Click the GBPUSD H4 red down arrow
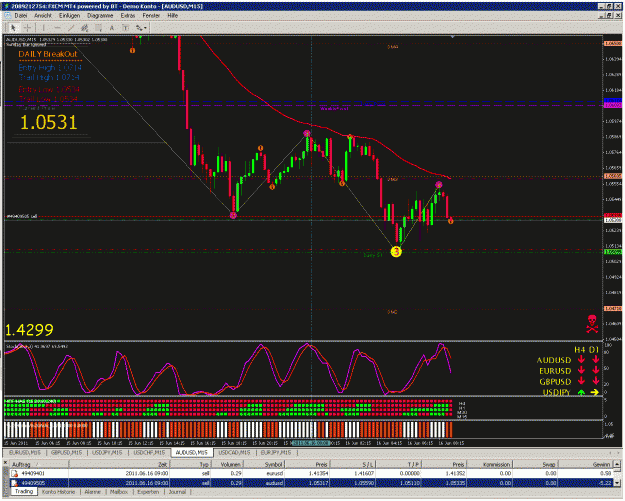625x501 pixels. pos(581,381)
